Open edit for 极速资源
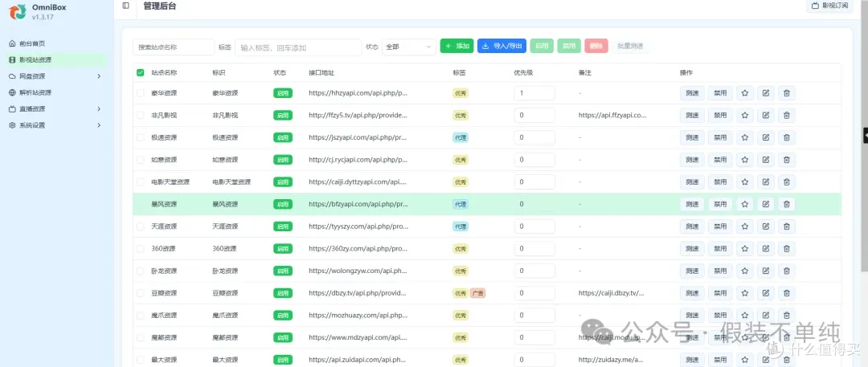868x367 pixels. 766,137
